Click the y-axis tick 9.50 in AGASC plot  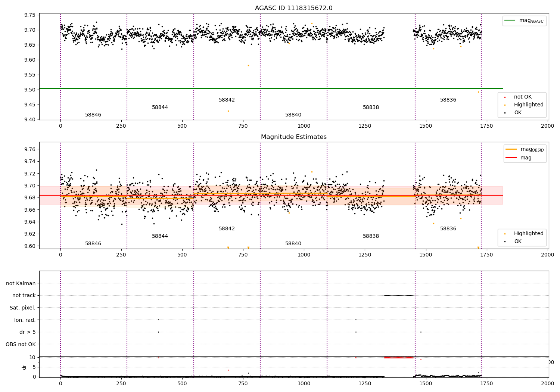click(30, 90)
